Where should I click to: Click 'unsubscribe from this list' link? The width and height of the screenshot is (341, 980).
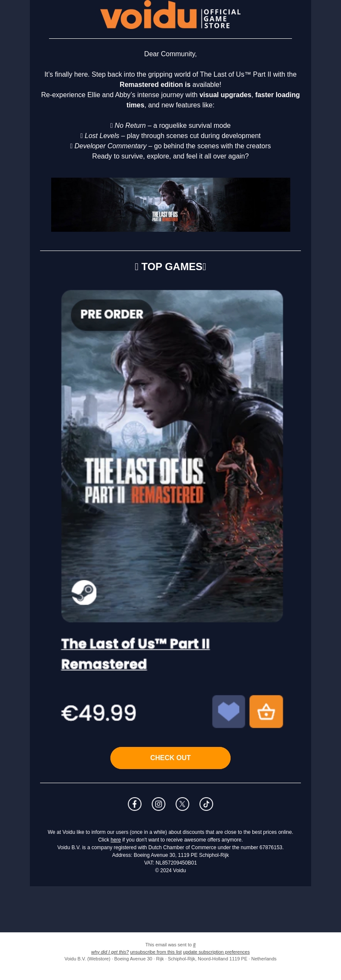click(x=156, y=952)
